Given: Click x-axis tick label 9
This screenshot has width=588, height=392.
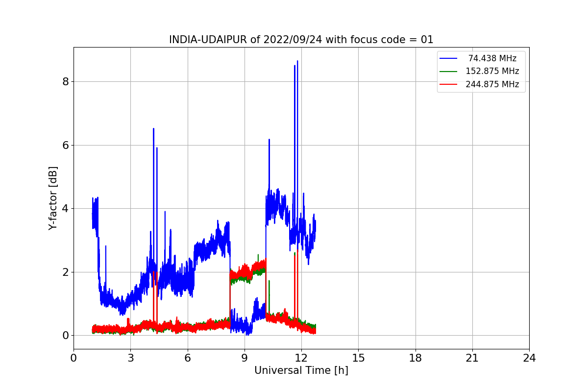Looking at the screenshot, I should coord(245,358).
